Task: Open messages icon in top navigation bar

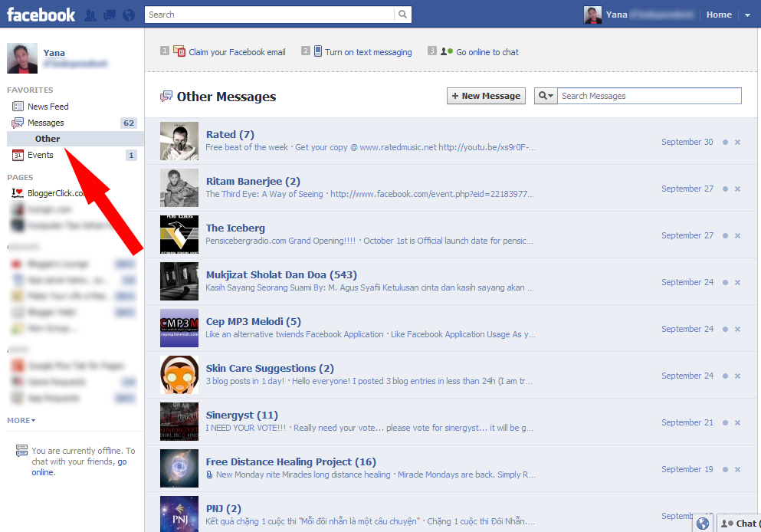Action: pyautogui.click(x=110, y=15)
